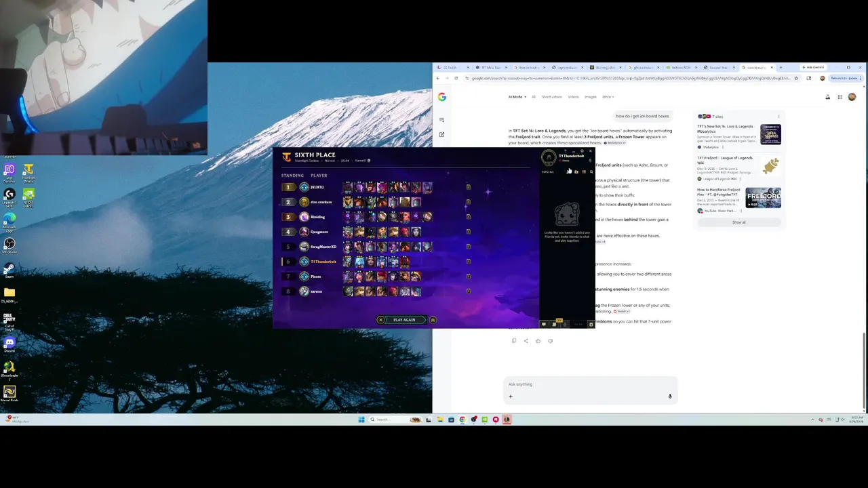The width and height of the screenshot is (868, 488).
Task: Open Chrome from the taskbar
Action: click(x=462, y=420)
